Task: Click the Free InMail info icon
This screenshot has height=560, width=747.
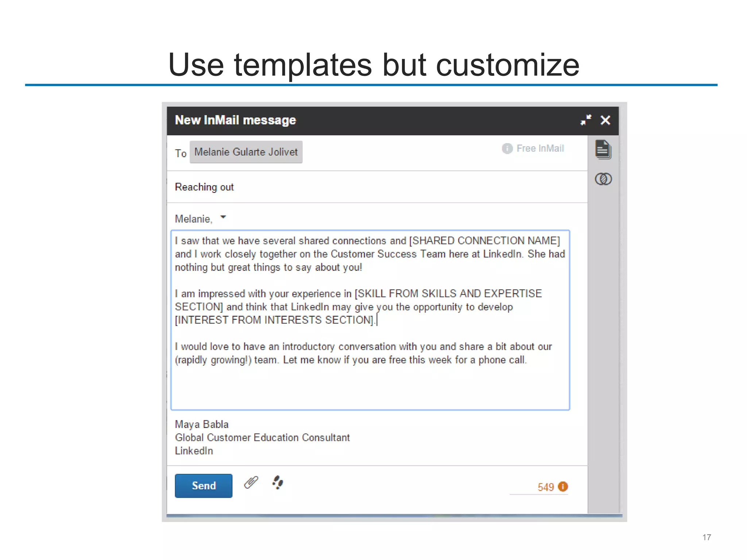Action: point(507,148)
